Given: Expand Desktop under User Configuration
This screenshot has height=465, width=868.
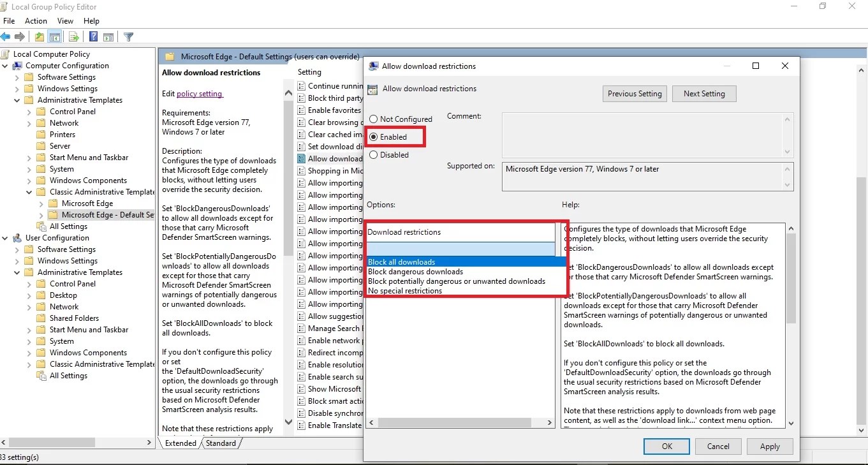Looking at the screenshot, I should coord(29,295).
